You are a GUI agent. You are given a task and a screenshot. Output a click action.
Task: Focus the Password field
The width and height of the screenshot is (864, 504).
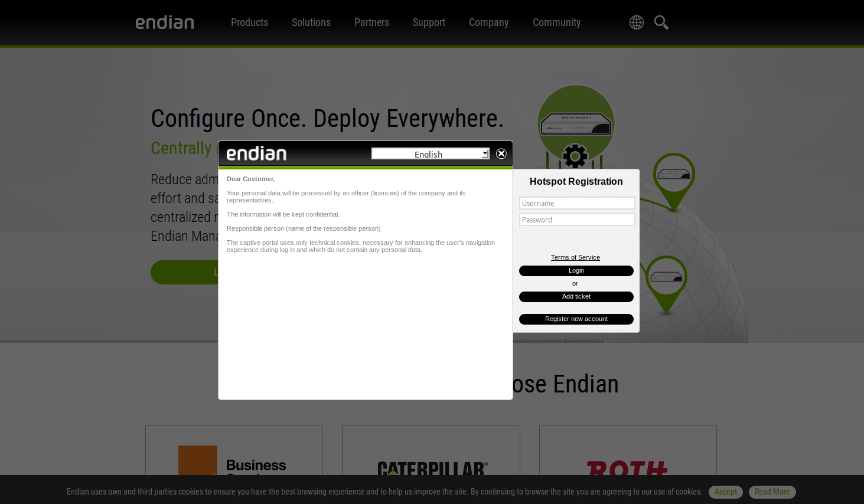click(576, 220)
